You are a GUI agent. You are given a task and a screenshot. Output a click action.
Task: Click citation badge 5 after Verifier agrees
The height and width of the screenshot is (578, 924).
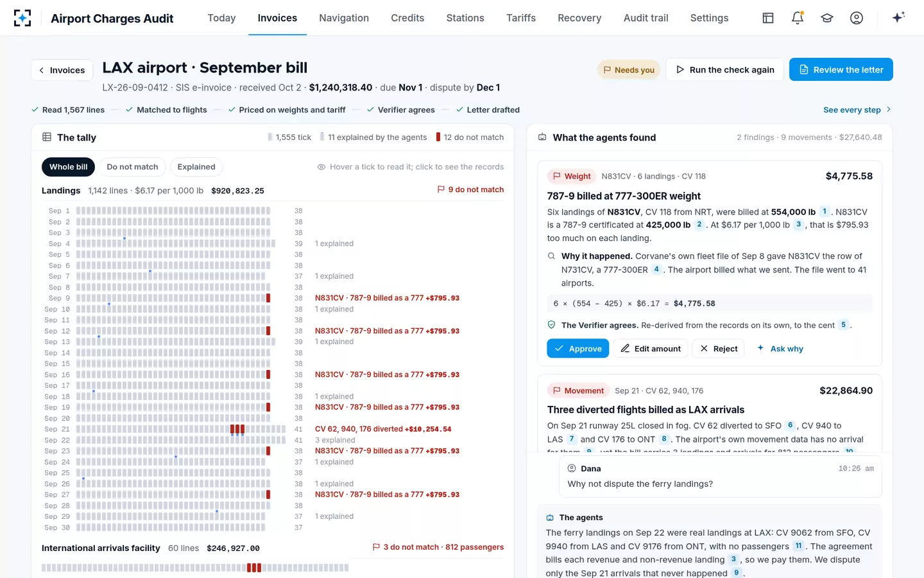pos(844,325)
